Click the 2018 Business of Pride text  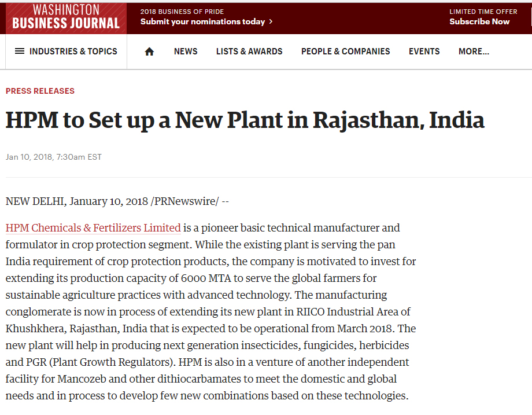(x=182, y=12)
